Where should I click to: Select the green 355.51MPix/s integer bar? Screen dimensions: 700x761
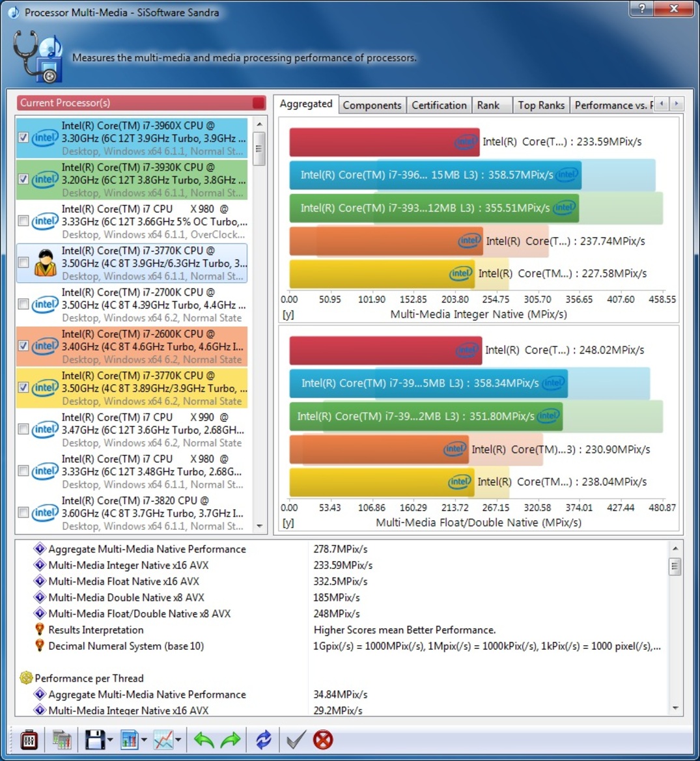click(x=434, y=208)
